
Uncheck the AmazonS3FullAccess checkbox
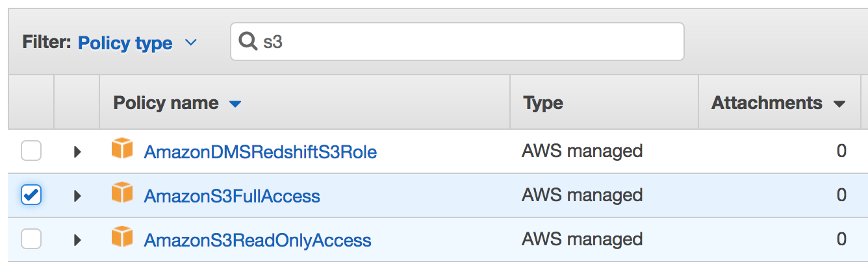coord(31,195)
